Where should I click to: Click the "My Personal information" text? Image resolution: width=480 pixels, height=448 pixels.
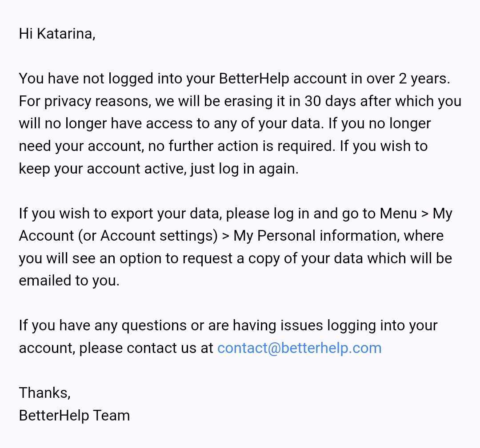(x=316, y=236)
